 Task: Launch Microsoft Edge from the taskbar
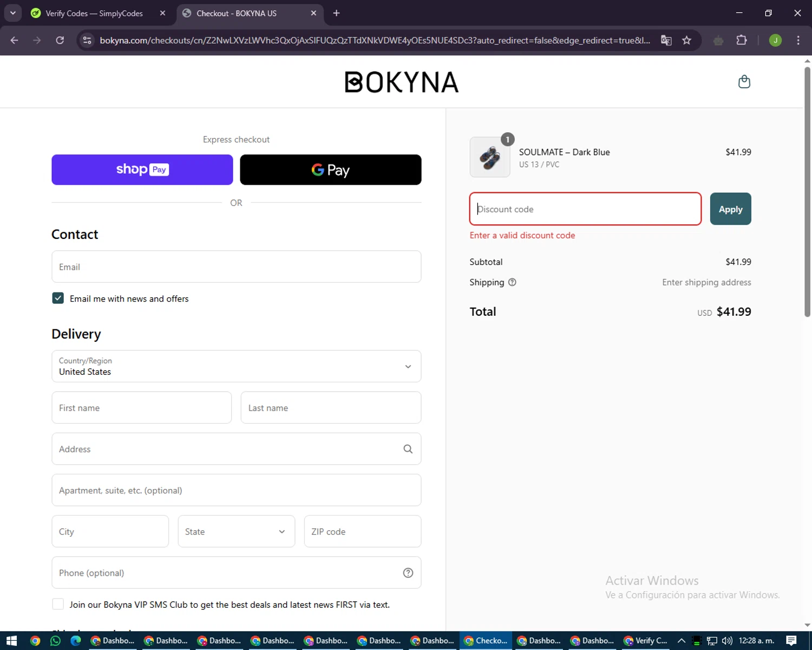point(76,641)
